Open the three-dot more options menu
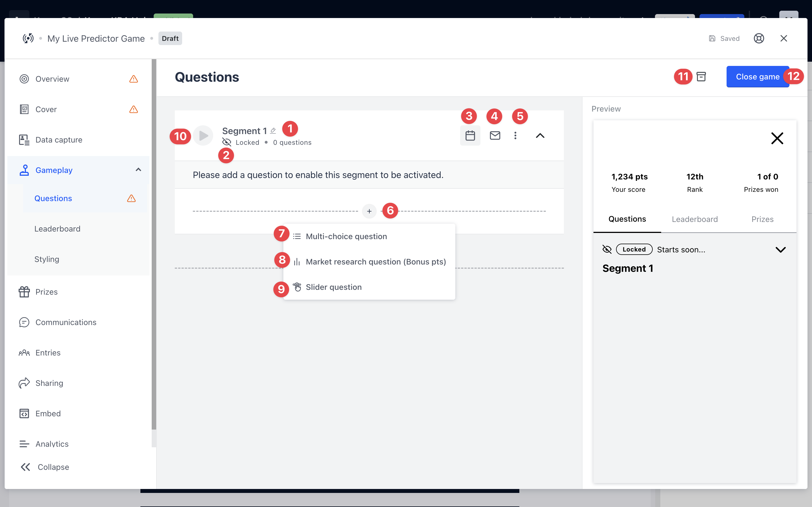The image size is (812, 507). (x=515, y=135)
